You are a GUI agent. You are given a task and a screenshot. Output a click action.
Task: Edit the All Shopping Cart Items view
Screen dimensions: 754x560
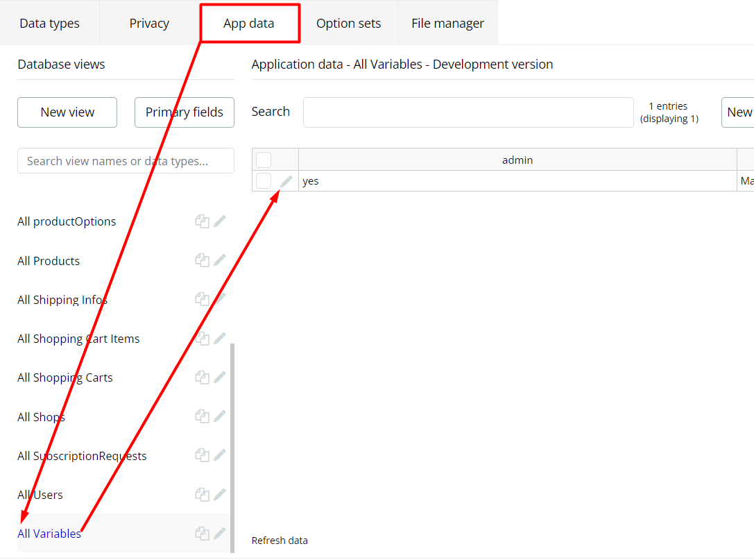point(220,338)
